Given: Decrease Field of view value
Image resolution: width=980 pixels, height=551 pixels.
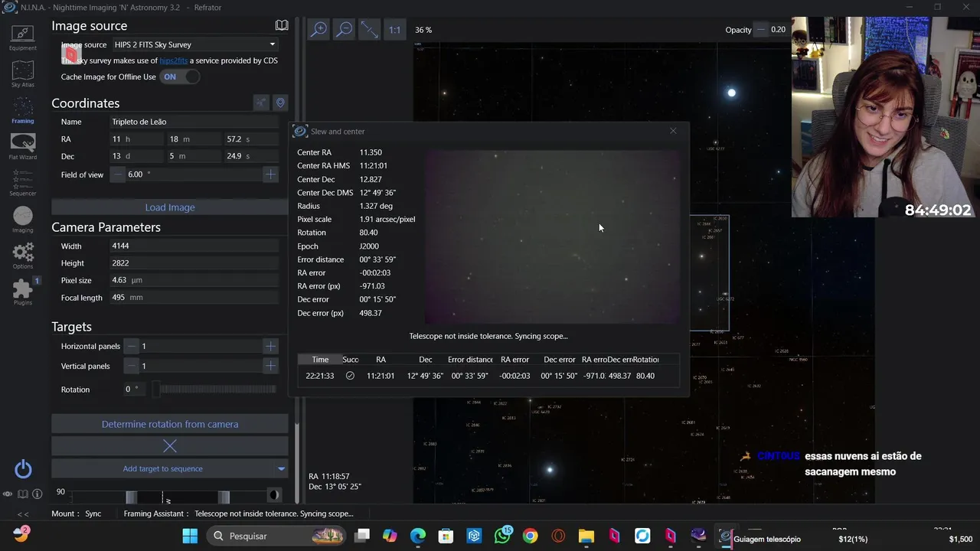Looking at the screenshot, I should tap(118, 174).
